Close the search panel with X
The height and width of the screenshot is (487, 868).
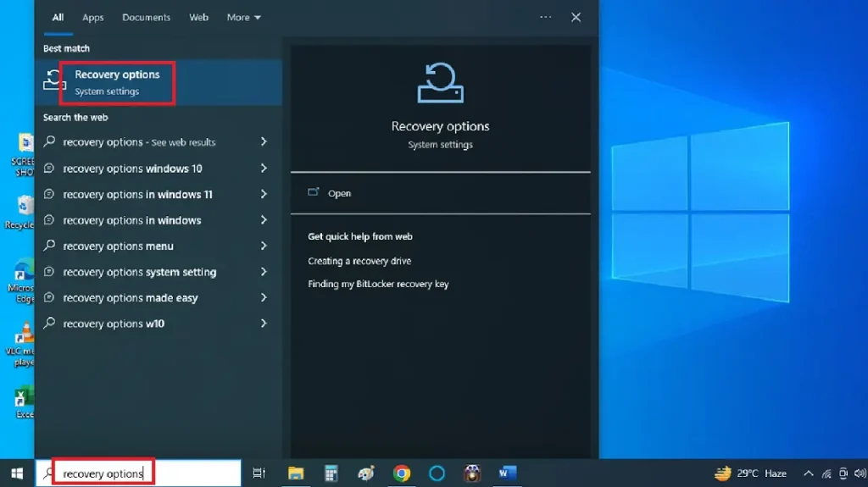click(x=576, y=17)
